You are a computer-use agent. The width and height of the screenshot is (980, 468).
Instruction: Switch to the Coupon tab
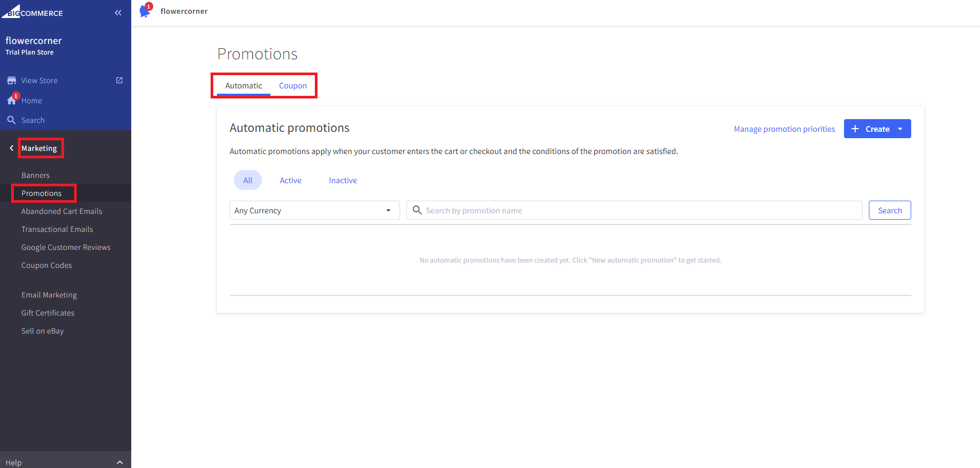293,86
